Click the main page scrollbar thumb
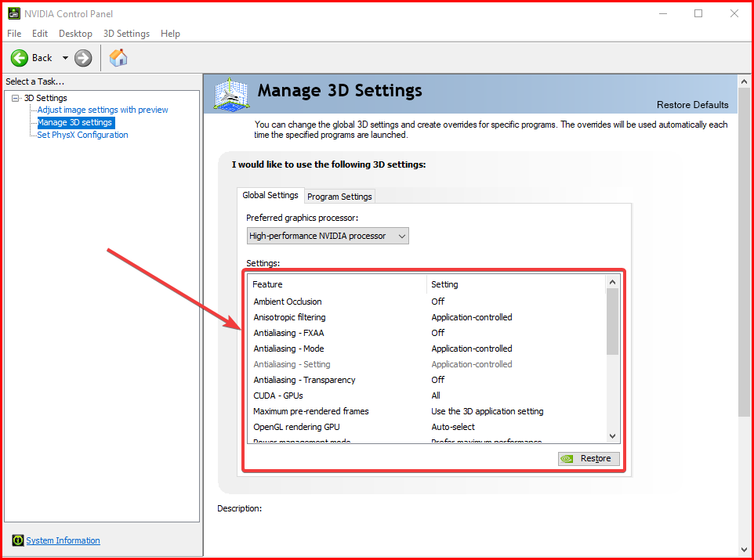The width and height of the screenshot is (754, 560). point(744,252)
